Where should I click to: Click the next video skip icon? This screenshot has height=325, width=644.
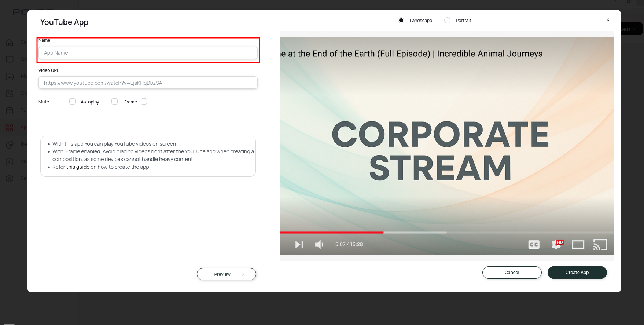(x=299, y=244)
